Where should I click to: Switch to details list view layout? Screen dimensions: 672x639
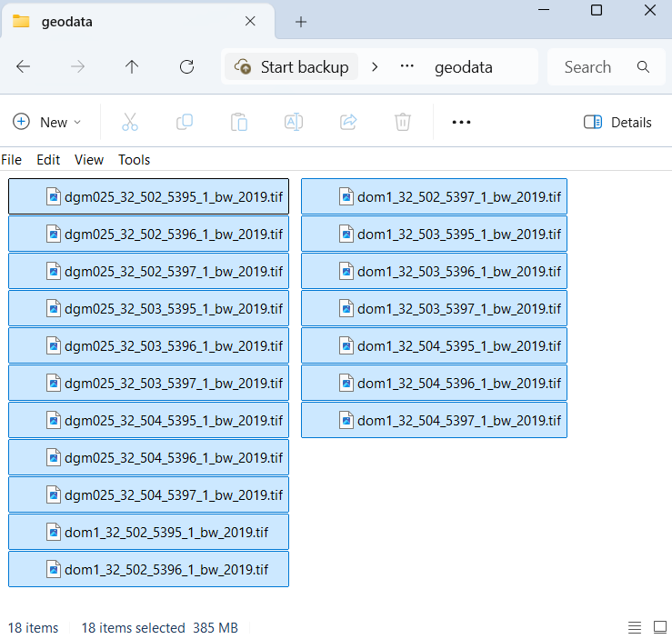[x=634, y=628]
